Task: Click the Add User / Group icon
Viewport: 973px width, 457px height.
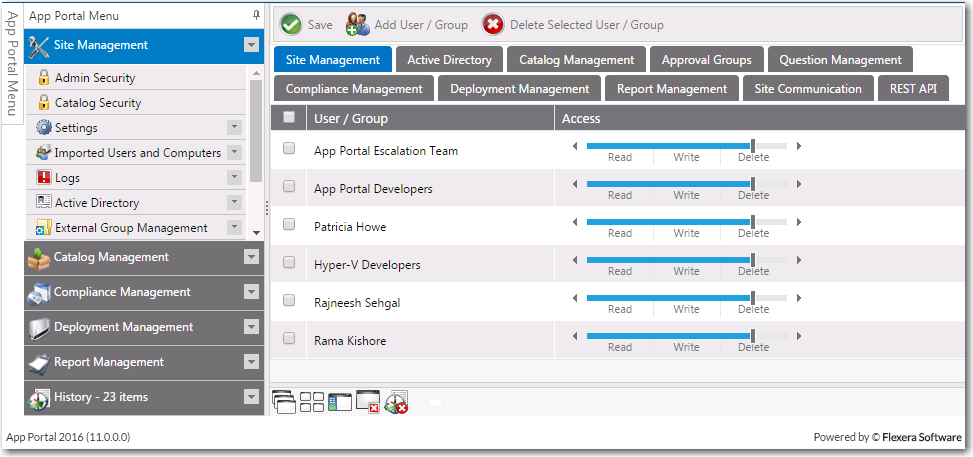Action: 357,25
